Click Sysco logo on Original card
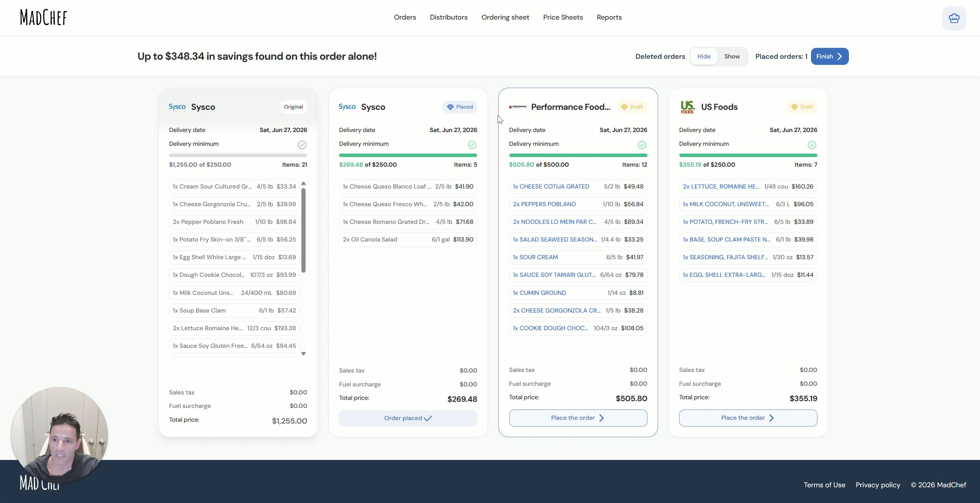The image size is (980, 503). coord(177,107)
